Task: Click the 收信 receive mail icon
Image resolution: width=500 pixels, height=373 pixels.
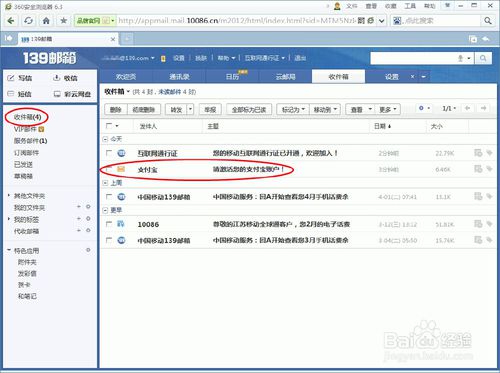Action: tap(57, 78)
